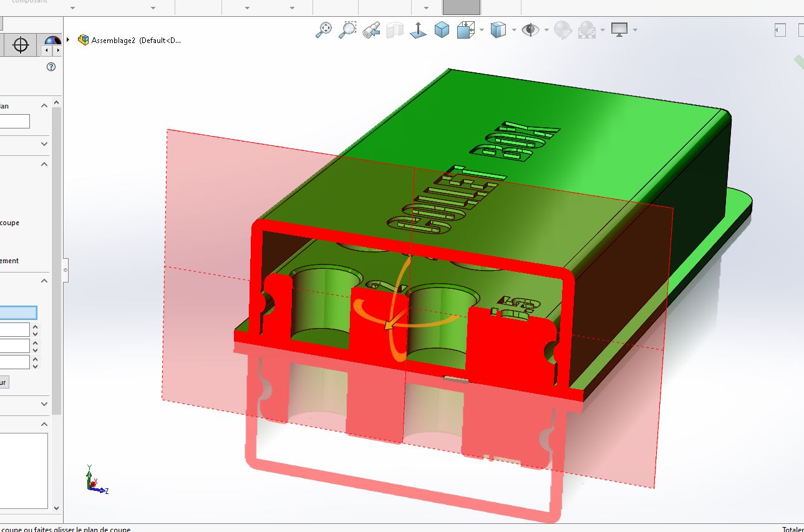Click the couleur button in the panel

4,382
